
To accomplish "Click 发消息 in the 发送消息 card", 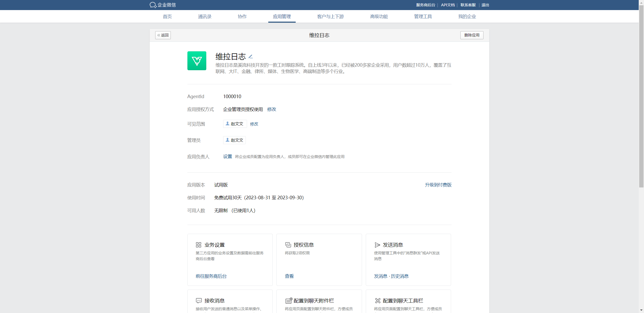I will [381, 276].
